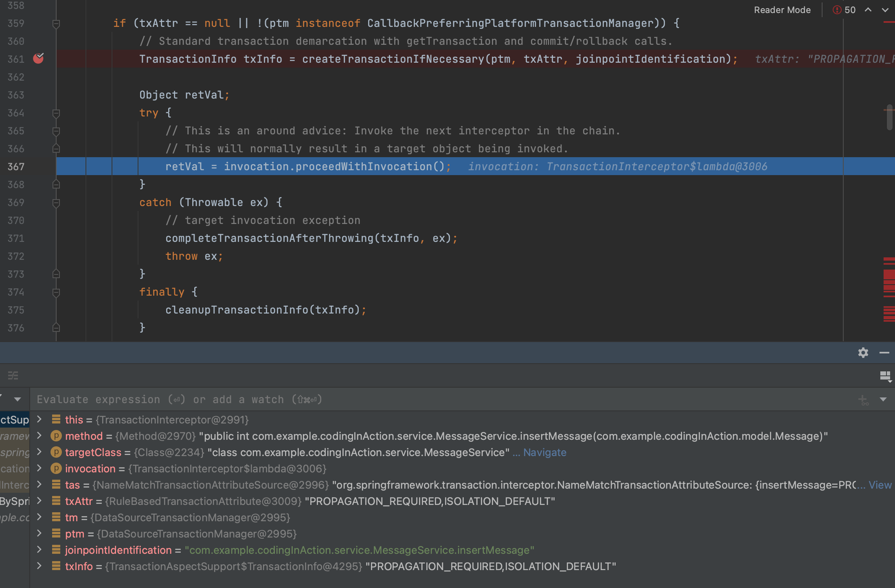Image resolution: width=895 pixels, height=588 pixels.
Task: Fold the catch block at line 369
Action: pos(56,202)
